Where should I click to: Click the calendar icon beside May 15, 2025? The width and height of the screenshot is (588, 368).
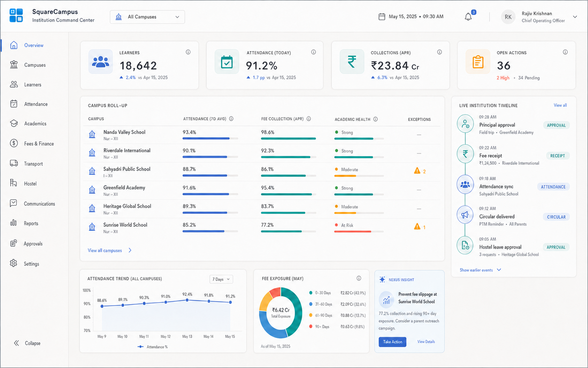pyautogui.click(x=382, y=17)
